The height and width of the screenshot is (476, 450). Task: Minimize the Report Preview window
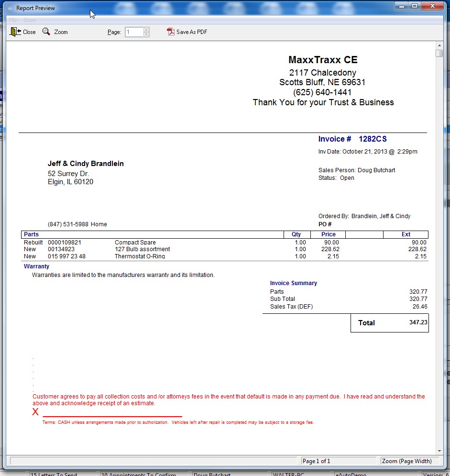point(401,6)
